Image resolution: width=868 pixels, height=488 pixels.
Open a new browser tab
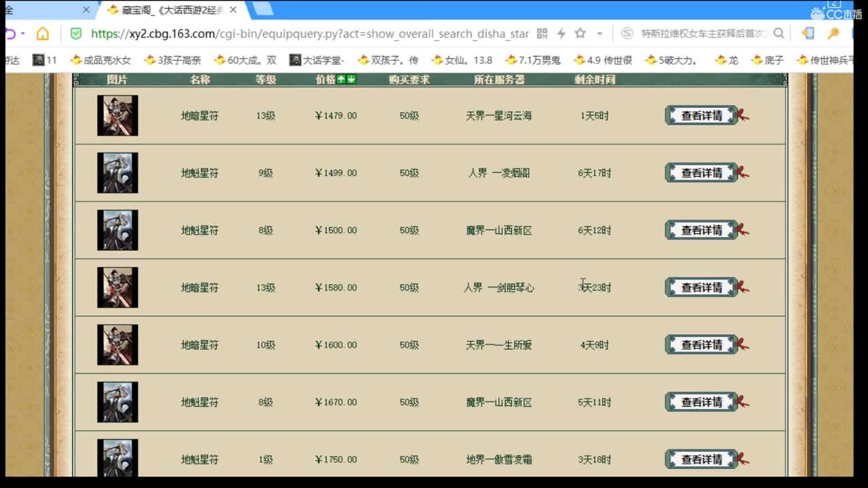click(x=263, y=9)
